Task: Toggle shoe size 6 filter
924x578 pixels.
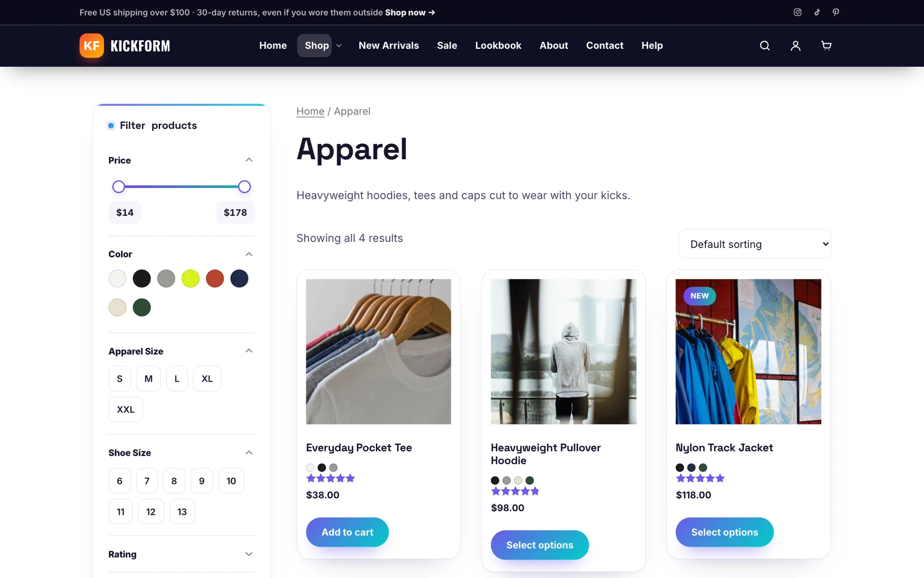Action: point(120,481)
